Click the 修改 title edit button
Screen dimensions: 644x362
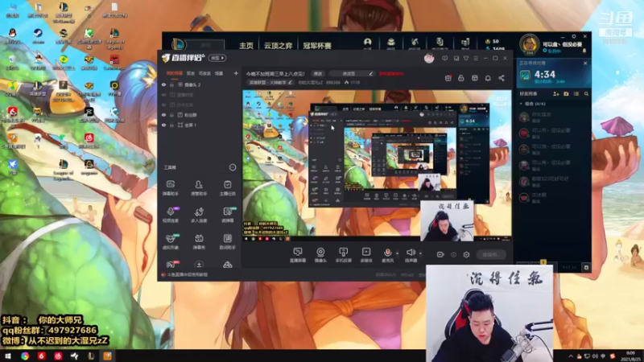318,74
